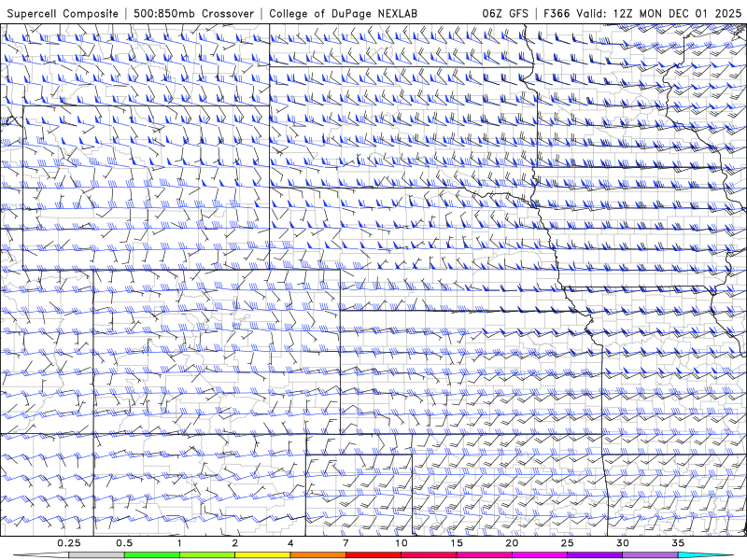The width and height of the screenshot is (747, 560).
Task: Click 'College of DuPage NEXLAB' header text
Action: tap(343, 13)
